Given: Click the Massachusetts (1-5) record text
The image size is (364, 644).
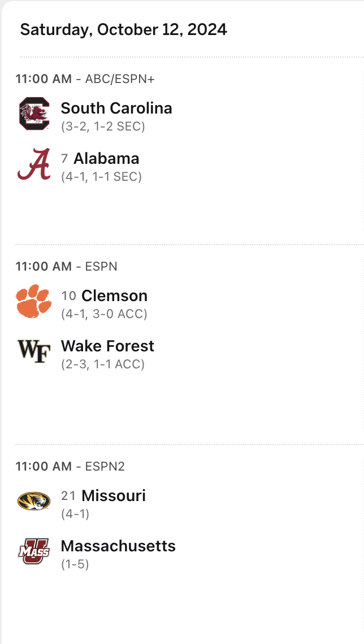Looking at the screenshot, I should tap(75, 564).
